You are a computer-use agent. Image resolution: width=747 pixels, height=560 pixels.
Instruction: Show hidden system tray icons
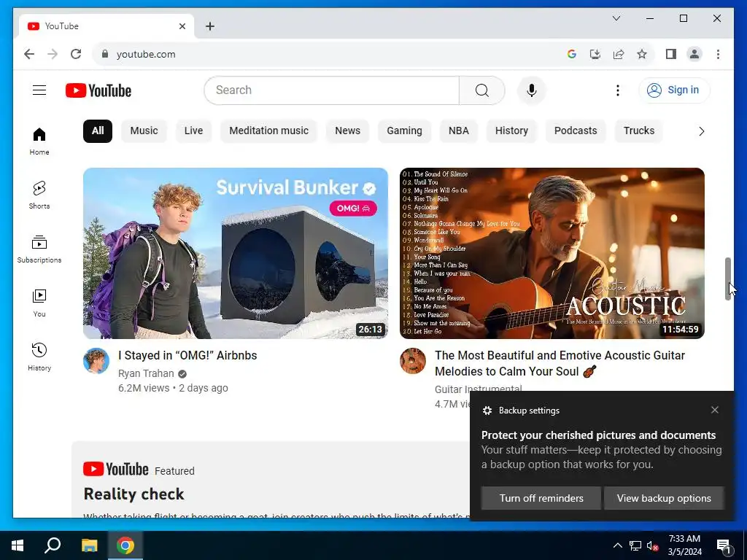pyautogui.click(x=617, y=545)
